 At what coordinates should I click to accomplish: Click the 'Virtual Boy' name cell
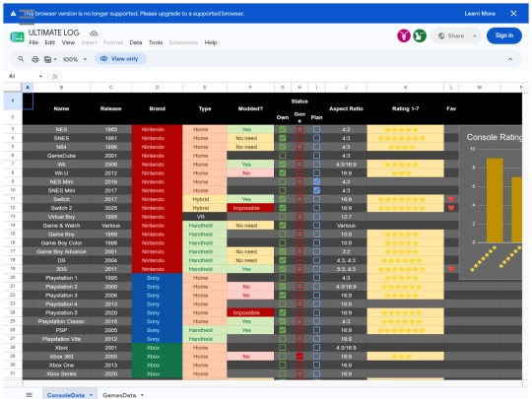click(61, 217)
